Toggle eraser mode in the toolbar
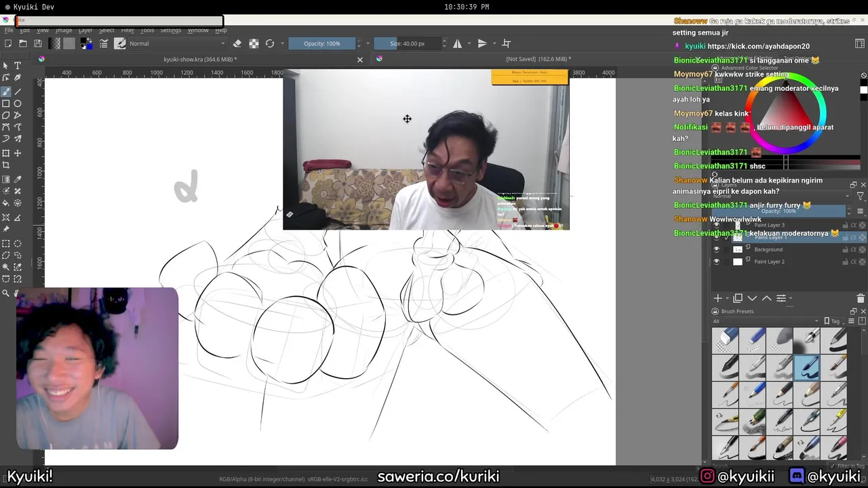868x488 pixels. [237, 43]
